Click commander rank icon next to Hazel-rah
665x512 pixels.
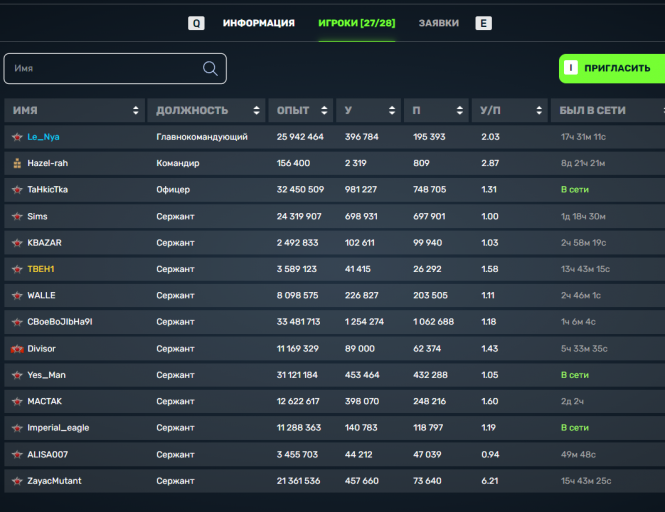tap(17, 163)
